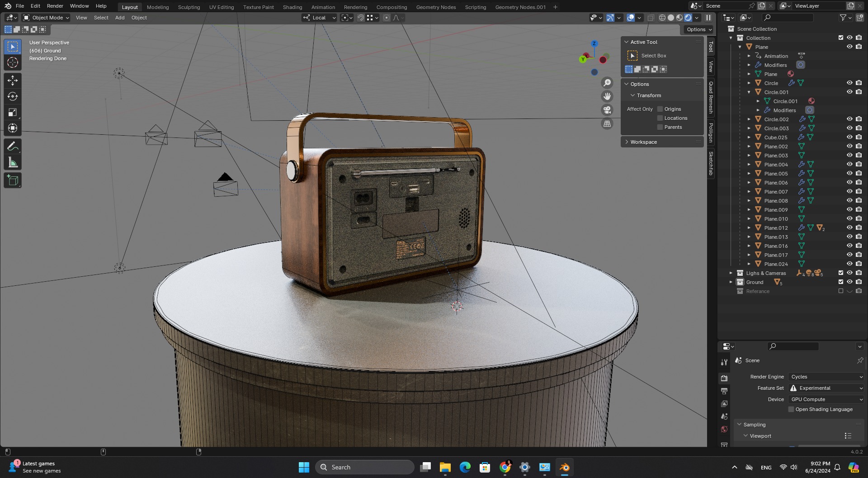Screen dimensions: 868x478
Task: Click the add workspace plus button
Action: [555, 7]
